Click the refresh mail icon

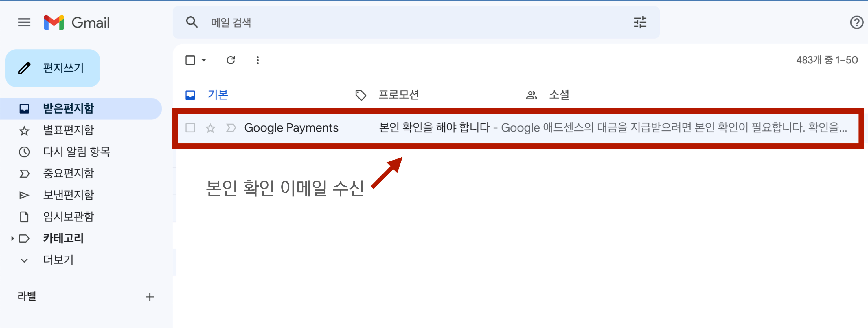231,60
